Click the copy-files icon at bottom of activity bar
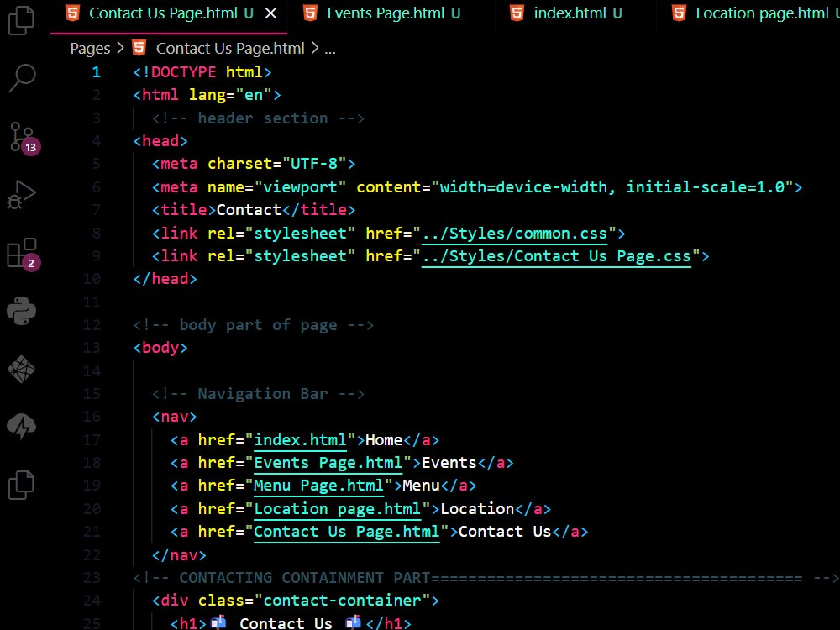This screenshot has height=630, width=840. [22, 485]
